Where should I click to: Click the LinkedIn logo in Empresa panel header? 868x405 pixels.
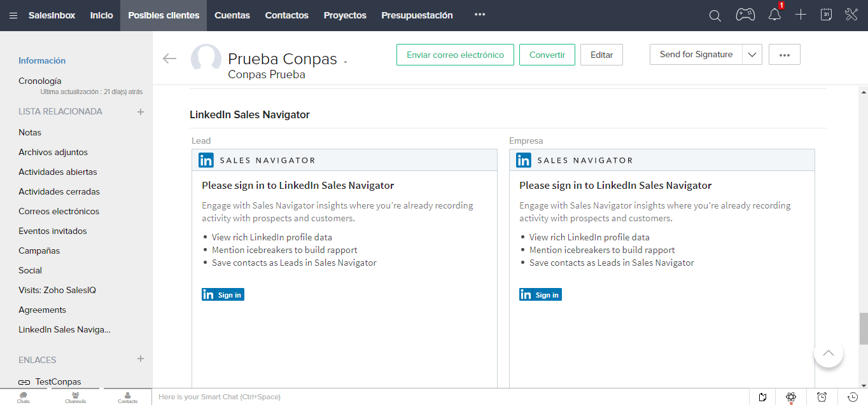pos(524,160)
